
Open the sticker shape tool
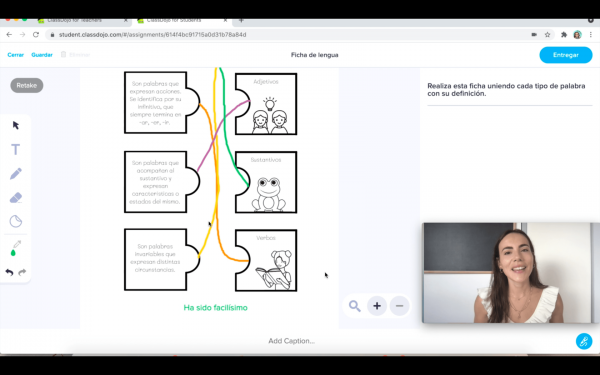16,221
